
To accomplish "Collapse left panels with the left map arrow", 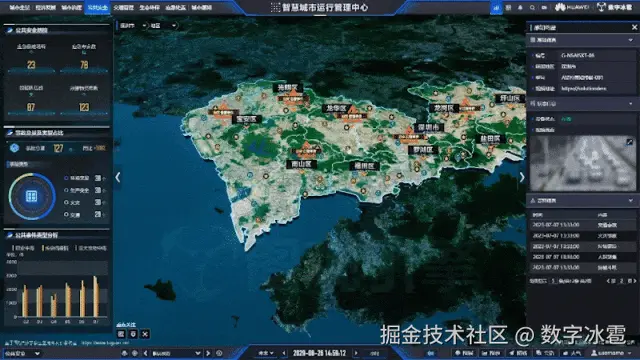I will [118, 177].
